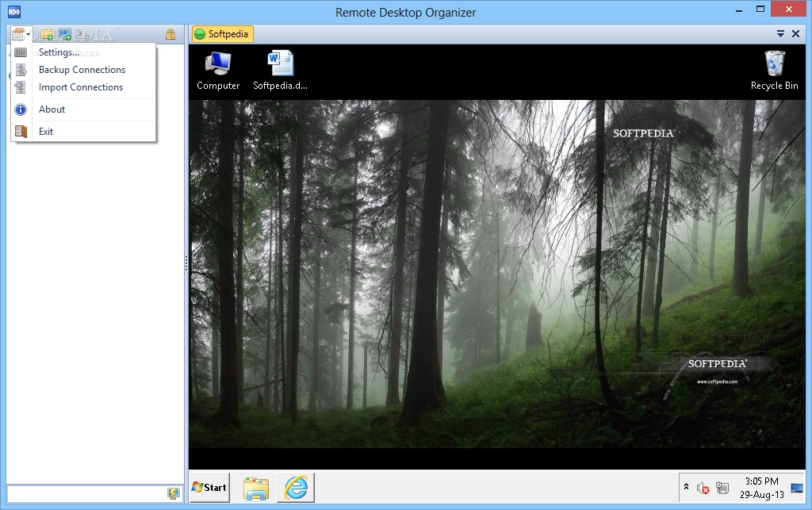Click the show desktop tray icon

point(797,488)
